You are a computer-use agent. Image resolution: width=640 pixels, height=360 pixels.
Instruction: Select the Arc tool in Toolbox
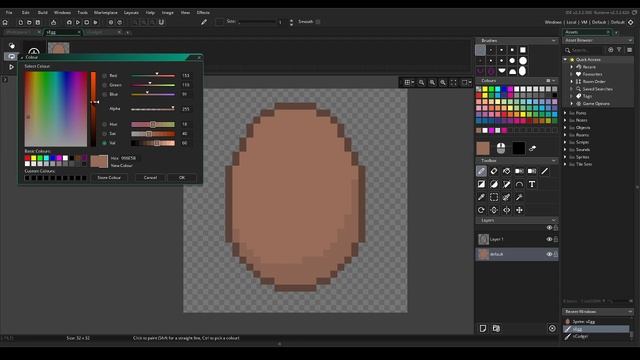[x=519, y=184]
